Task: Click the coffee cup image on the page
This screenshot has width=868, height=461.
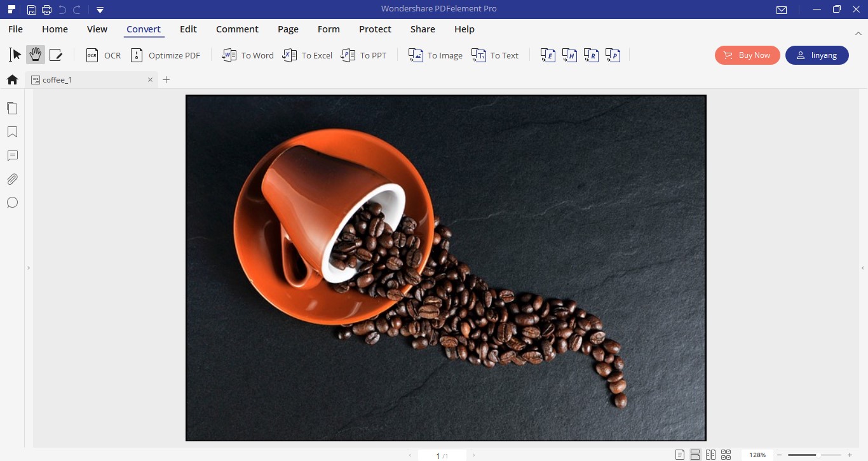Action: pyautogui.click(x=445, y=267)
